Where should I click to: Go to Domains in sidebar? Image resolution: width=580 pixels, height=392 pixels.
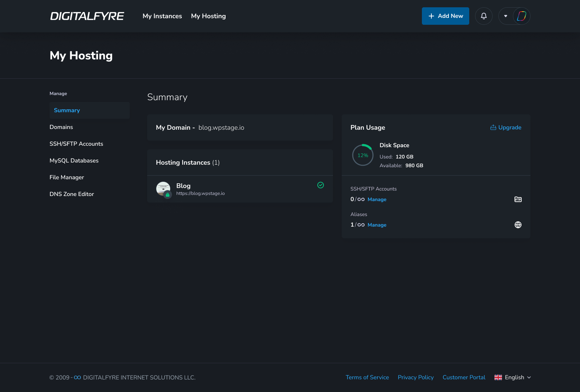point(61,127)
